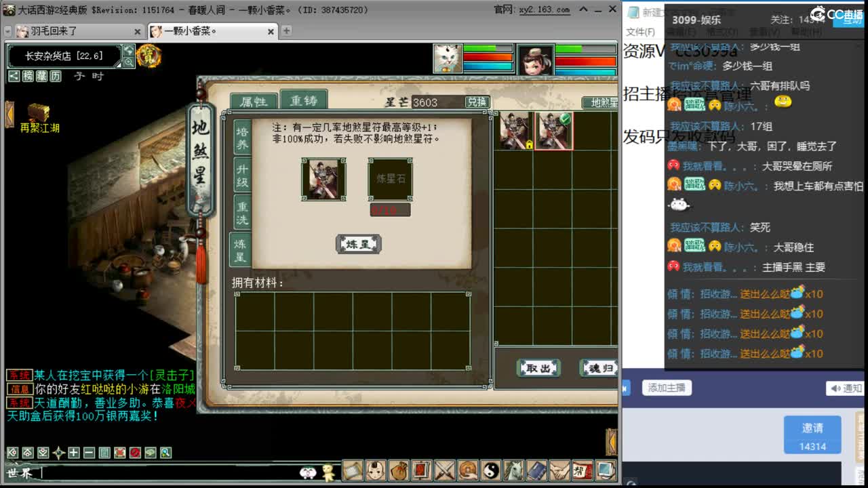Screen dimensions: 868x488
Task: Select the 培养 side tab
Action: [x=242, y=138]
